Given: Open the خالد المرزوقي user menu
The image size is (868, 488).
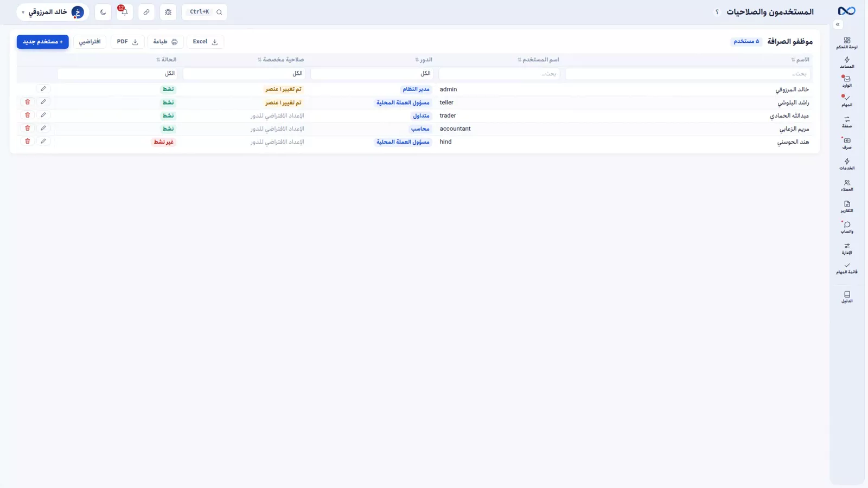Looking at the screenshot, I should point(53,12).
